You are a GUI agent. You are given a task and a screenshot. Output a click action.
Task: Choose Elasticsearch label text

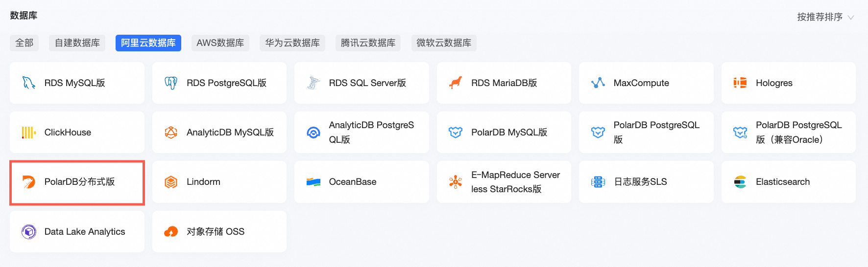point(783,182)
